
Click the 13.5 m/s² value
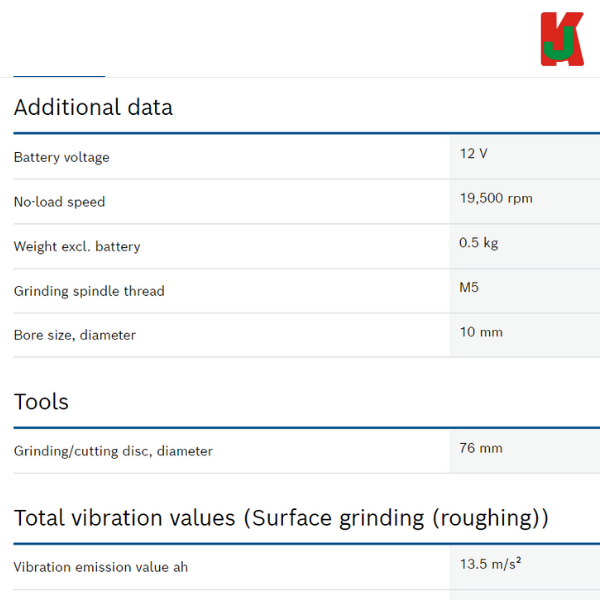(490, 564)
